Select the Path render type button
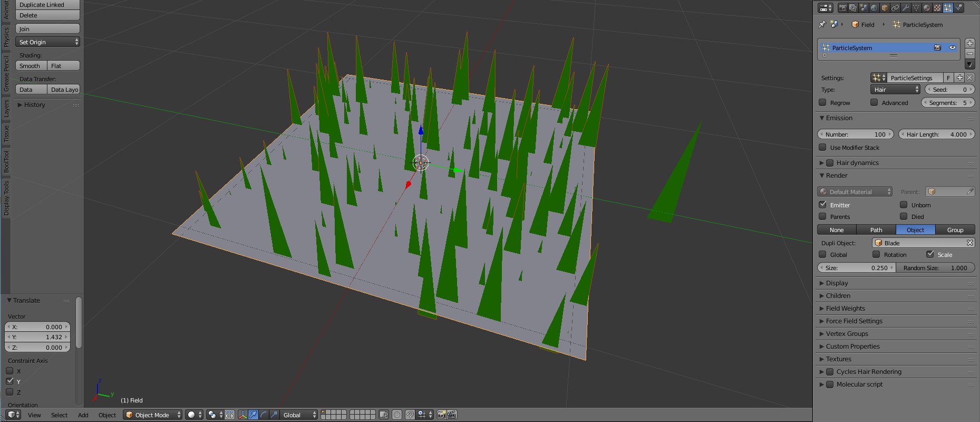Viewport: 980px width, 422px height. click(876, 229)
